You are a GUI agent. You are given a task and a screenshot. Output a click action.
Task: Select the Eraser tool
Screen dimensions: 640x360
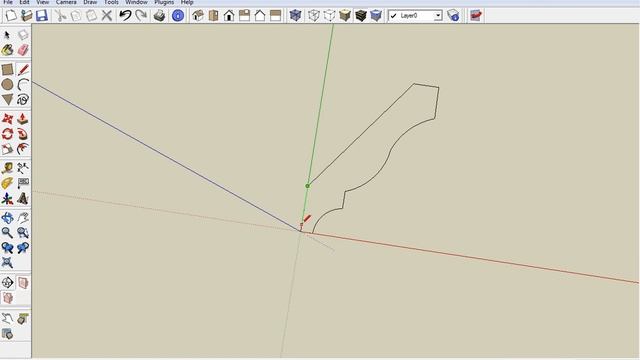coord(23,50)
